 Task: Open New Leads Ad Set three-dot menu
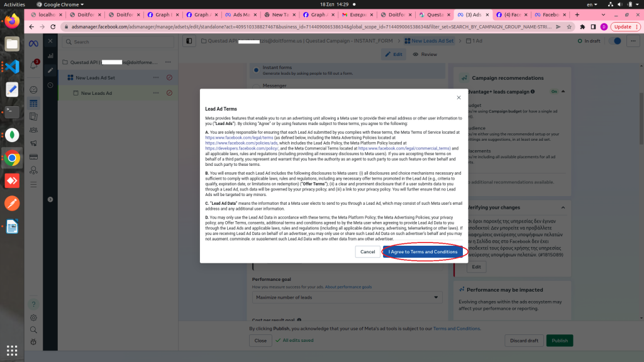pos(155,77)
